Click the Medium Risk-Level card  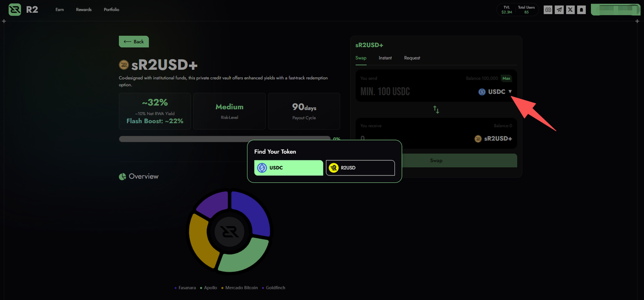click(229, 111)
